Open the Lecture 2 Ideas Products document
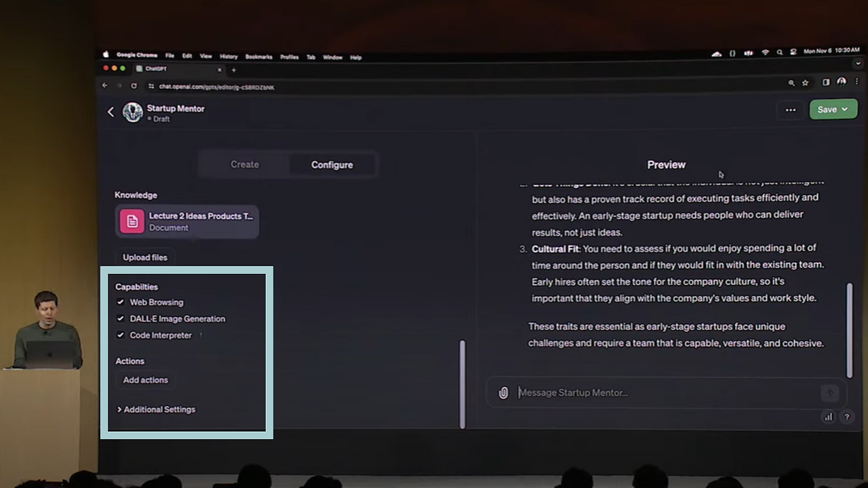The image size is (868, 488). pyautogui.click(x=187, y=222)
